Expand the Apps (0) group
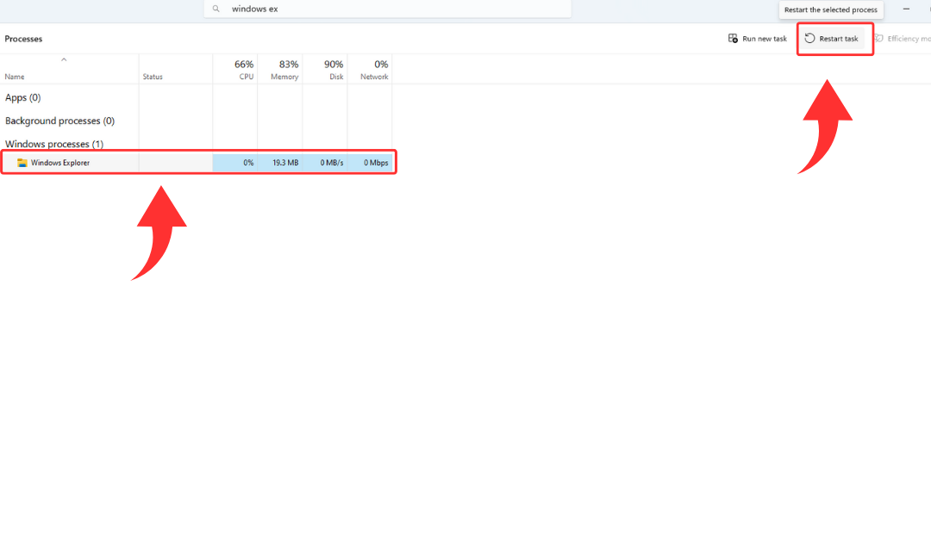 (23, 98)
